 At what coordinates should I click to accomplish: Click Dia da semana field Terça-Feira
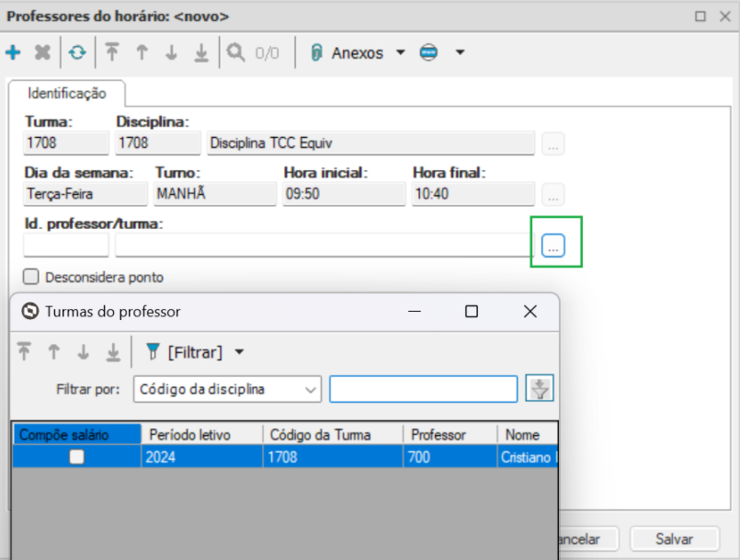point(85,194)
